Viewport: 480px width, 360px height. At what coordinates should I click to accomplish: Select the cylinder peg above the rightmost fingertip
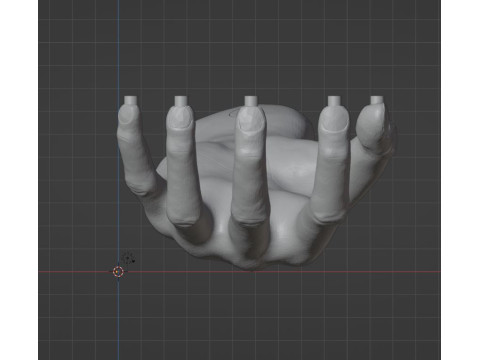coord(377,100)
